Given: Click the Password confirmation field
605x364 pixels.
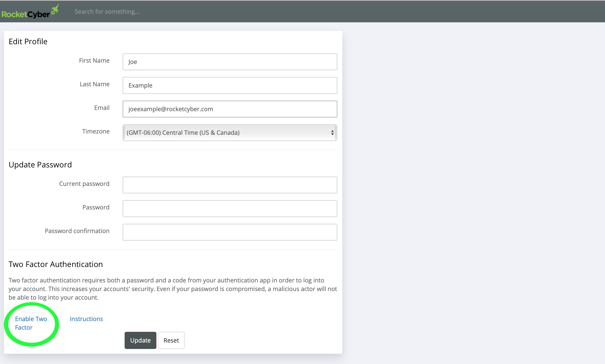Looking at the screenshot, I should [230, 232].
